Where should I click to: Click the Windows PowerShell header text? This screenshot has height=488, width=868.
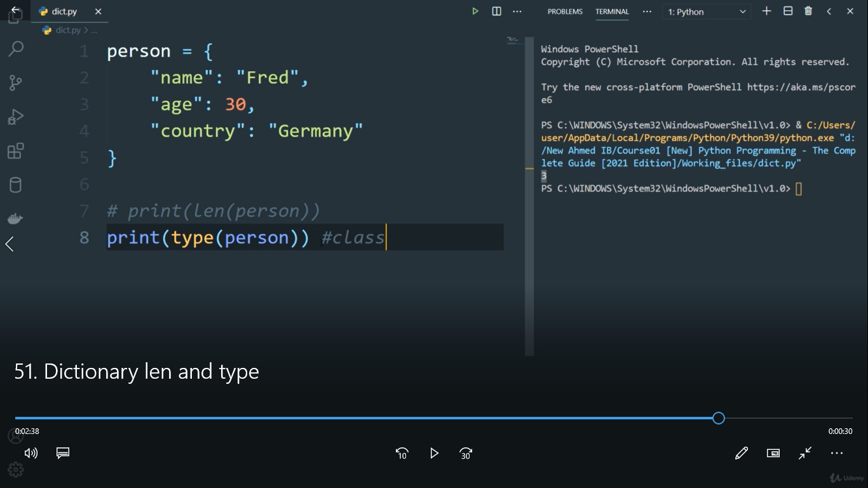pos(590,49)
